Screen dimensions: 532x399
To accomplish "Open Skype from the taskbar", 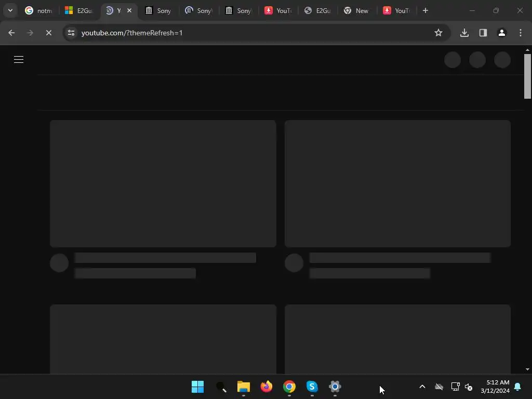I will pyautogui.click(x=312, y=387).
